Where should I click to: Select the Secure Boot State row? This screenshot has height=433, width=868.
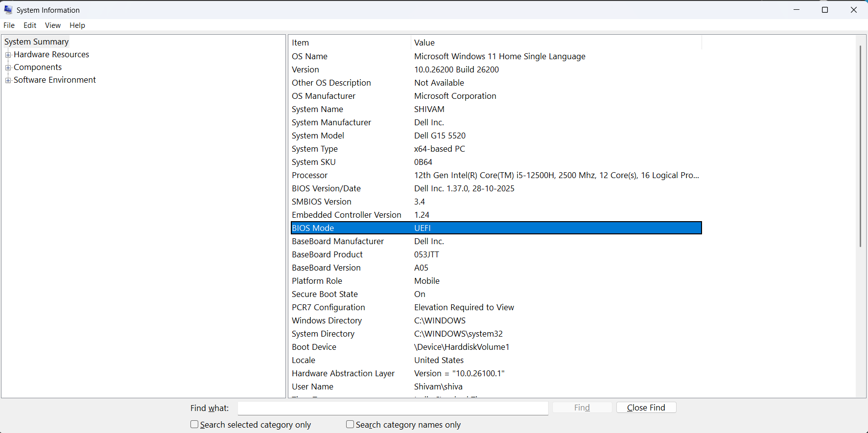496,294
